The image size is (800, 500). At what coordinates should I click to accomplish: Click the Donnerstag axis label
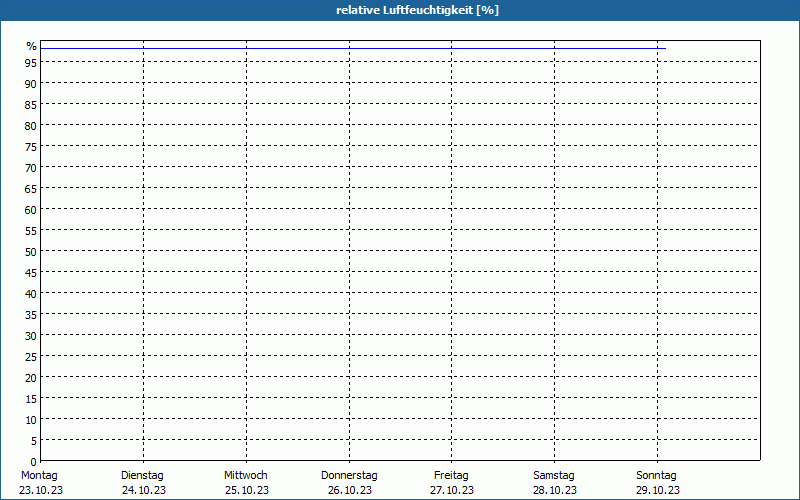(349, 475)
